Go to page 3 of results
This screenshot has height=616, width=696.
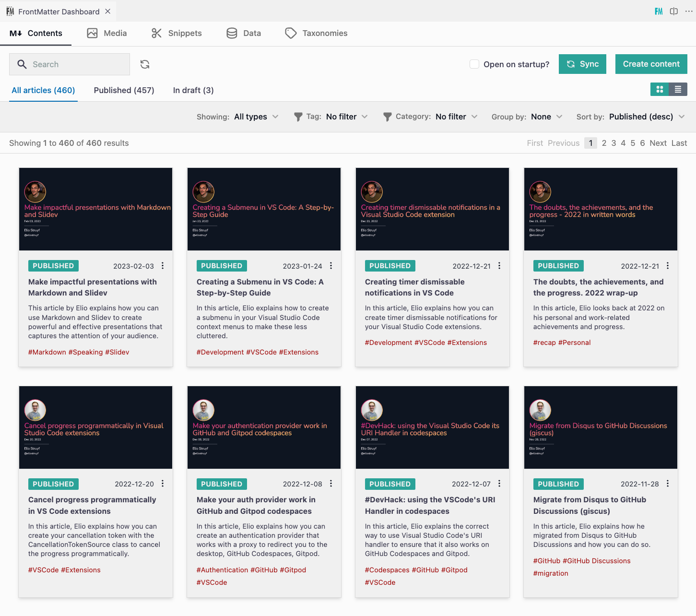613,143
